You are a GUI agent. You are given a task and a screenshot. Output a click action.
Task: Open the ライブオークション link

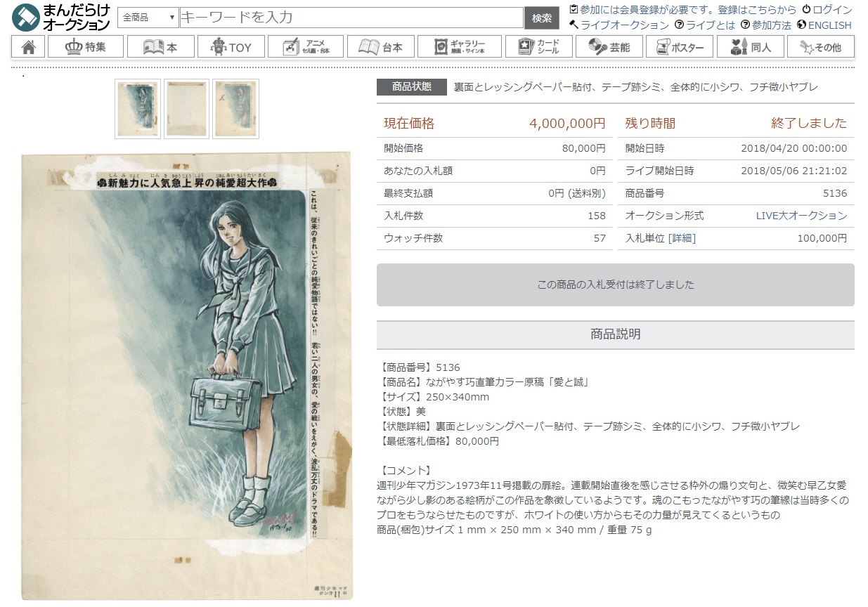point(619,25)
